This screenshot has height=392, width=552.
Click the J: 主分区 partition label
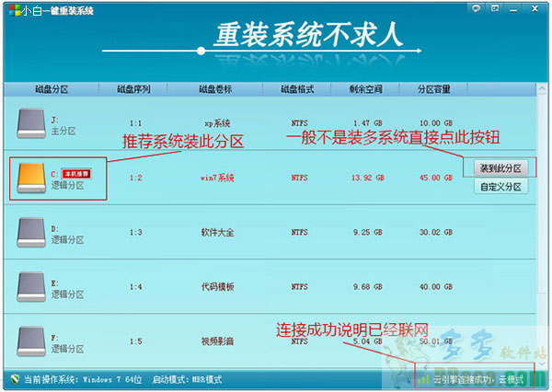[63, 126]
